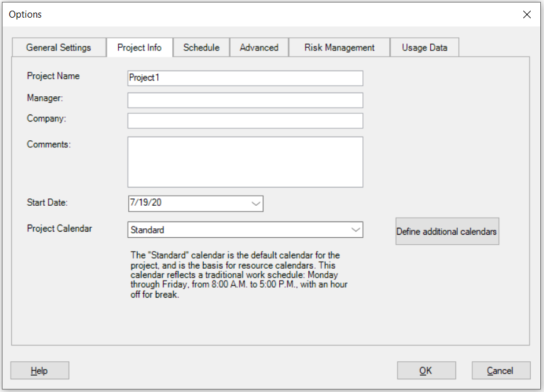The image size is (544, 392).
Task: Switch to the Project Info tab
Action: tap(140, 47)
